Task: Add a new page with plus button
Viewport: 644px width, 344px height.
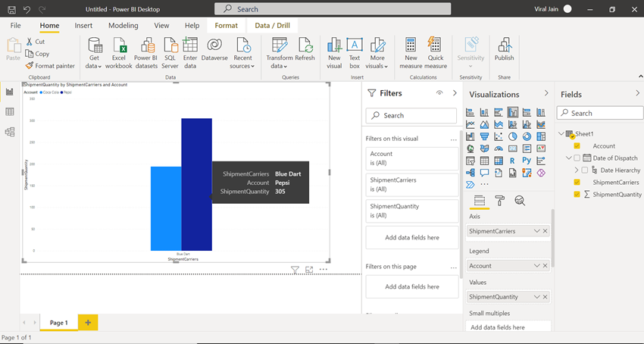Action: 88,323
